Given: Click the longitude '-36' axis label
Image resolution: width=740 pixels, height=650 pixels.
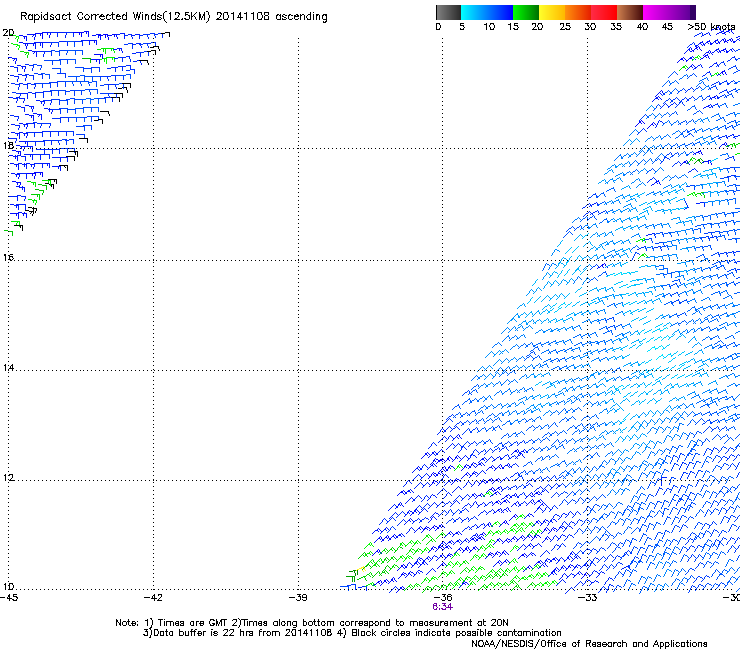Looking at the screenshot, I should pyautogui.click(x=443, y=598).
